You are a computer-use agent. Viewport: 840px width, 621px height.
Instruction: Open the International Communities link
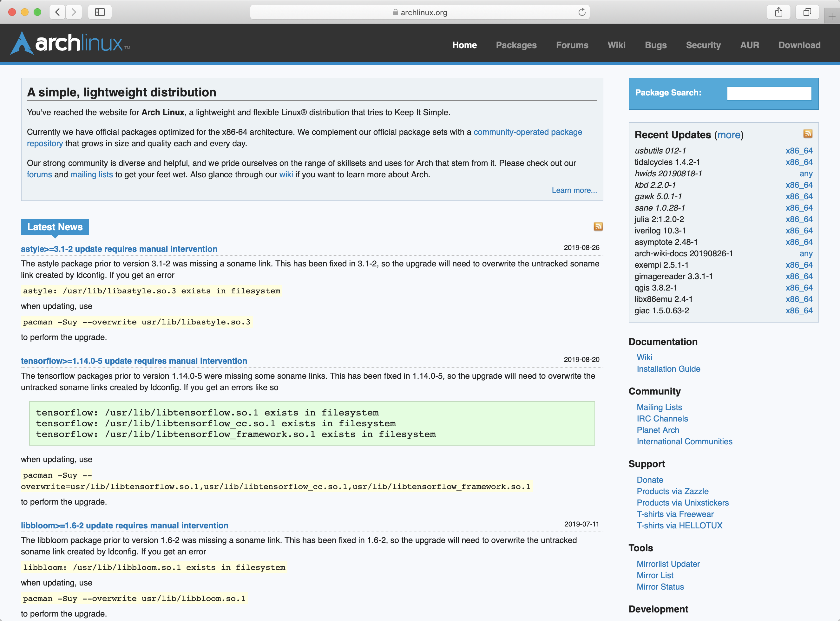684,441
